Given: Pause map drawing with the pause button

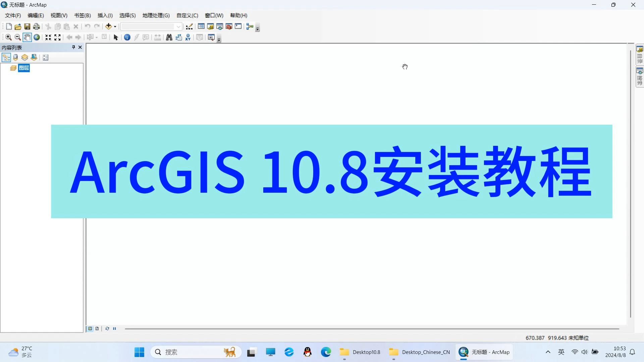Looking at the screenshot, I should coord(114,328).
